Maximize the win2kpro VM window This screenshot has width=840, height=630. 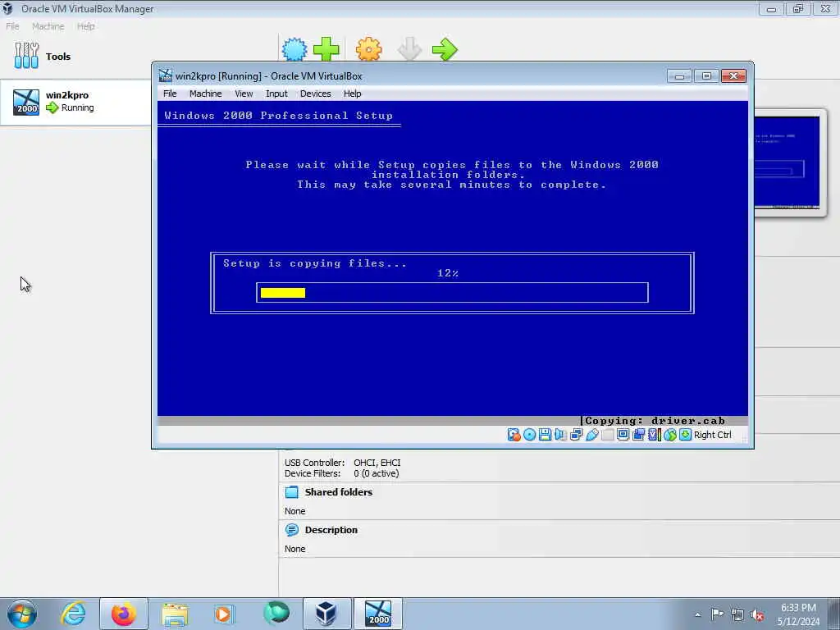pyautogui.click(x=706, y=76)
